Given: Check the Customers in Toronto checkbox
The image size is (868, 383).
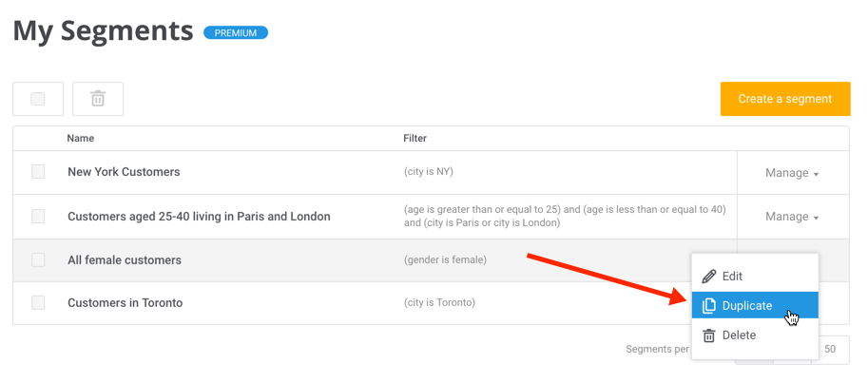Looking at the screenshot, I should coord(38,303).
